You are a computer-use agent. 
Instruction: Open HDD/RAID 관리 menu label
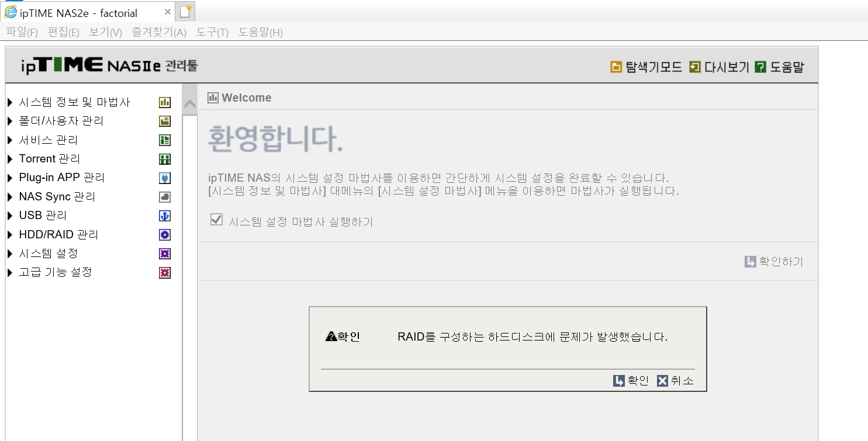[58, 235]
